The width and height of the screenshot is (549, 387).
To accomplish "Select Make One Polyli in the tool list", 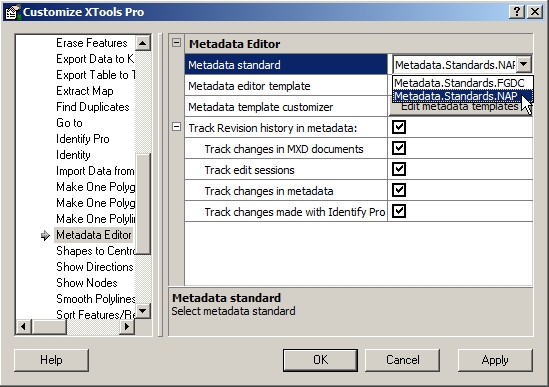I will tap(95, 219).
